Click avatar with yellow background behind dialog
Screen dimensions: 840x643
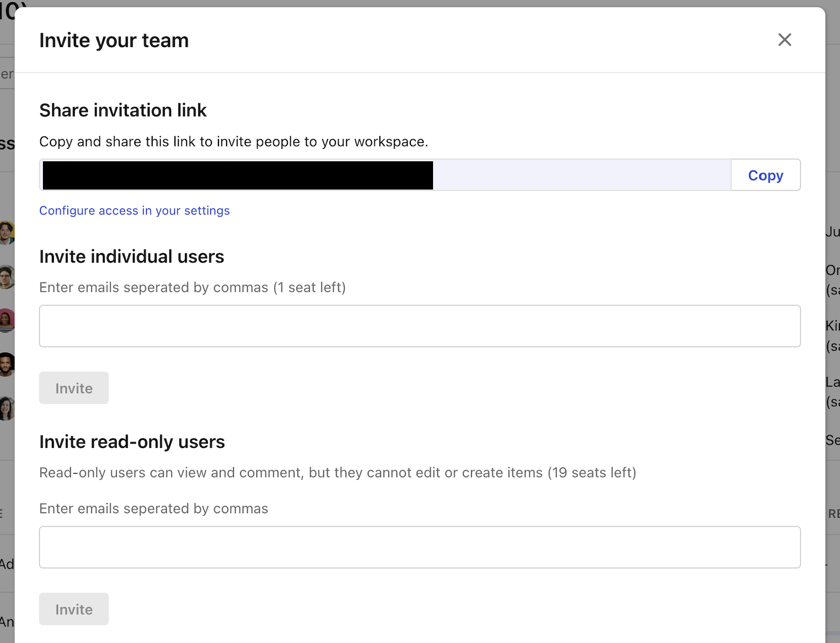[7, 233]
